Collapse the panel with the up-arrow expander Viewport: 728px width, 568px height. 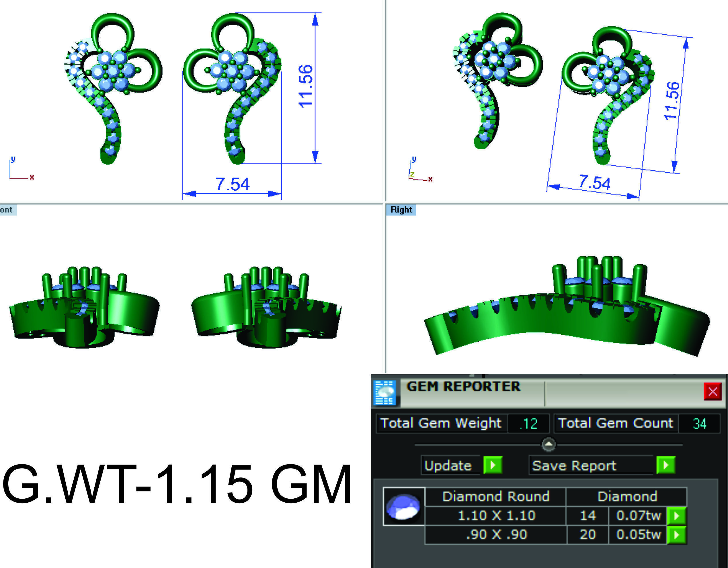[x=549, y=444]
